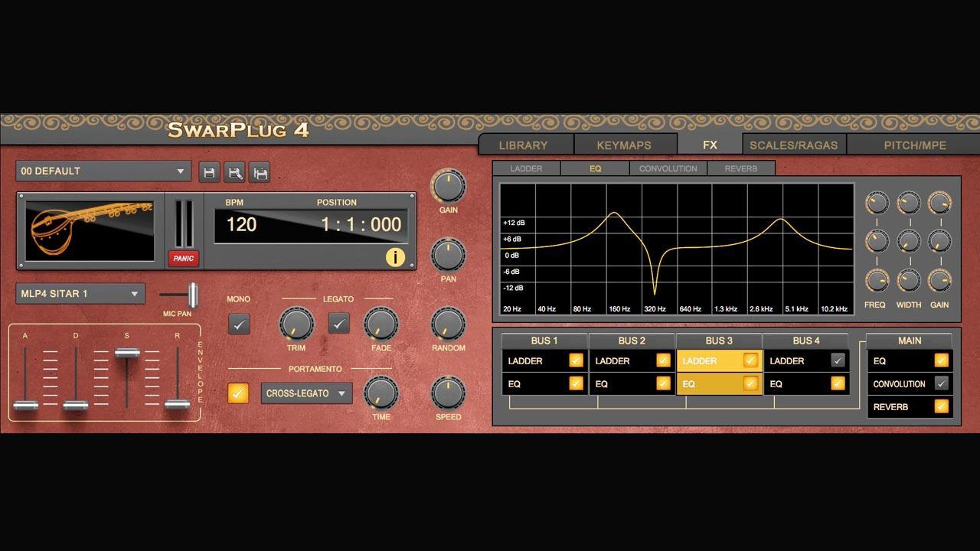Toggle the BUS 3 EQ checkbox
The image size is (980, 551).
click(750, 383)
